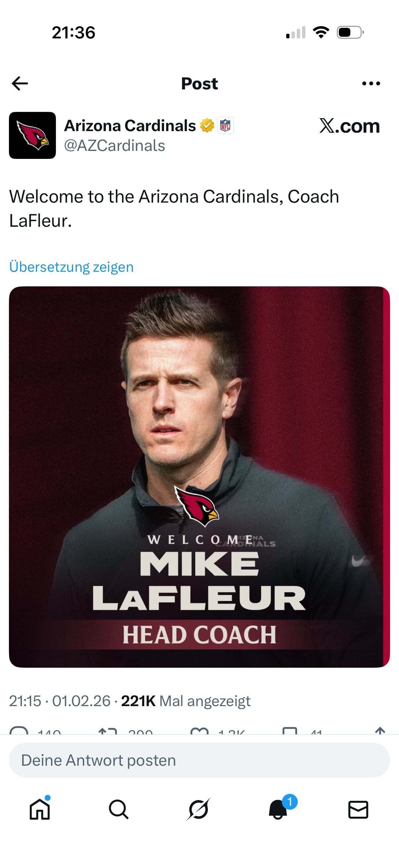Tap the @AZCardinals handle
Viewport: 399px width, 868px height.
[114, 146]
